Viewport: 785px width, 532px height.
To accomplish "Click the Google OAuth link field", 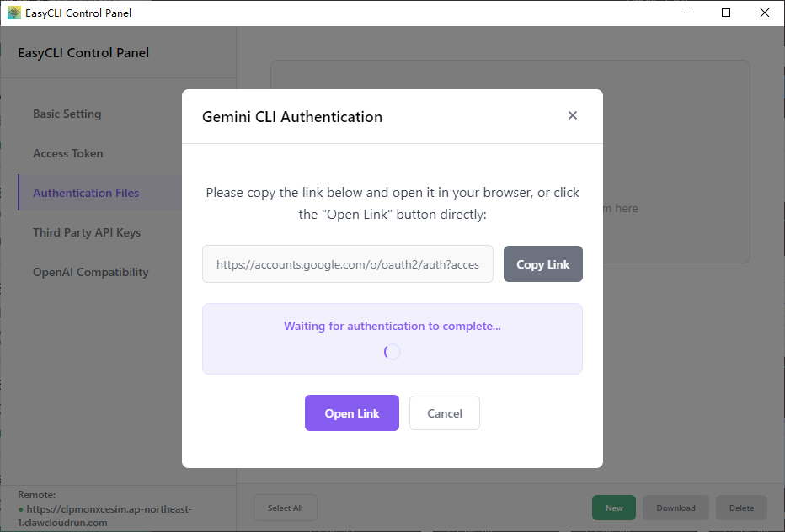I will pos(348,264).
